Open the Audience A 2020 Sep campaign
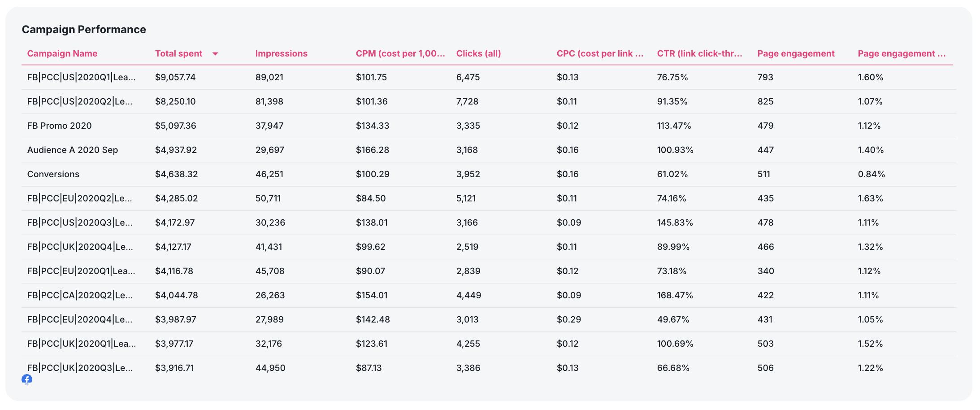This screenshot has height=410, width=980. [72, 150]
